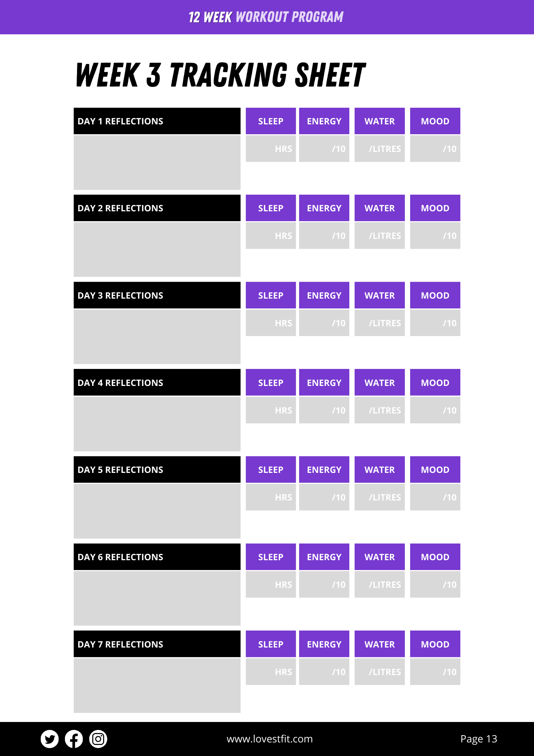Click the Day 4 MOOD purple header

(435, 383)
